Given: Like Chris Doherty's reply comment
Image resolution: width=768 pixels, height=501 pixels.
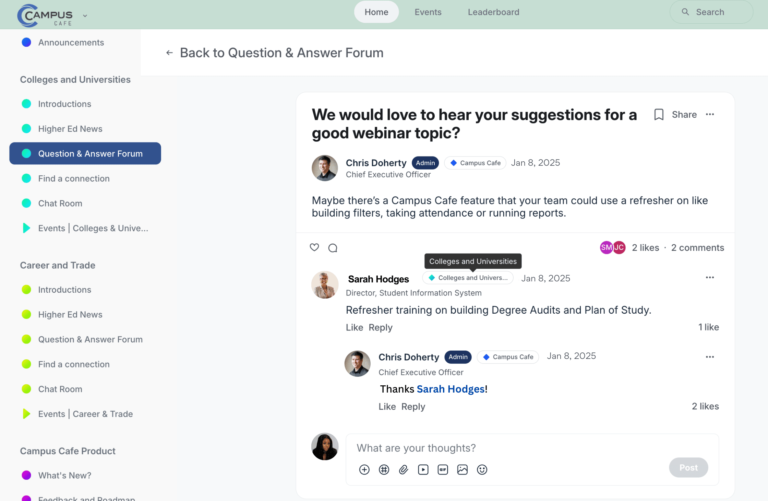Looking at the screenshot, I should [386, 407].
